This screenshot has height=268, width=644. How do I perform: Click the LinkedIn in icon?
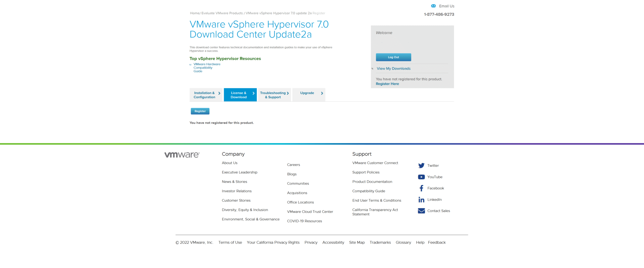tap(421, 200)
